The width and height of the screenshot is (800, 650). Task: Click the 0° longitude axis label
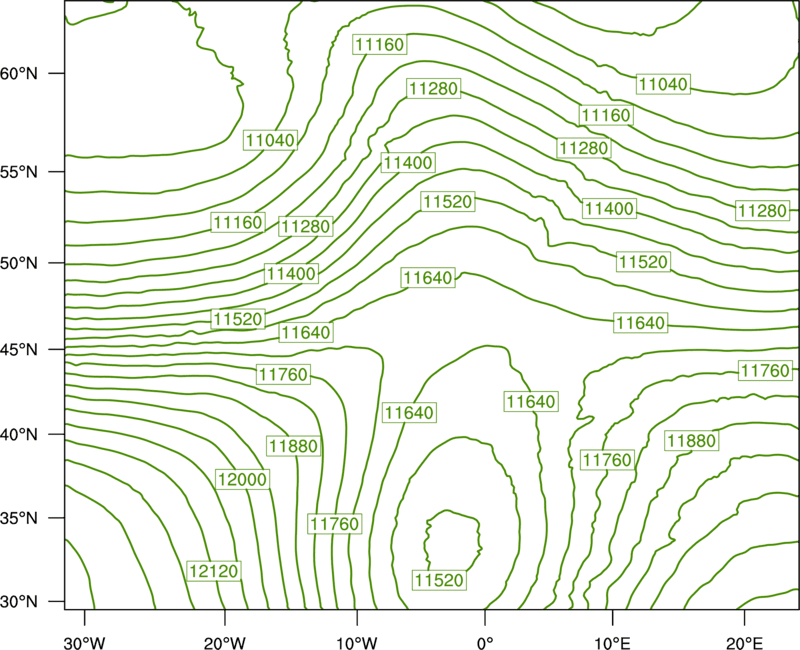pyautogui.click(x=485, y=643)
